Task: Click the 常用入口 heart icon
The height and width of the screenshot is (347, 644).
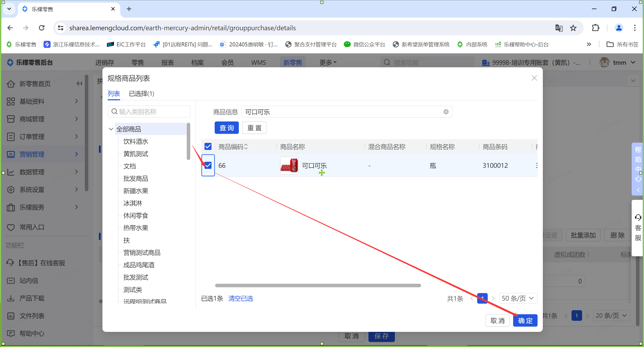Action: 11,227
